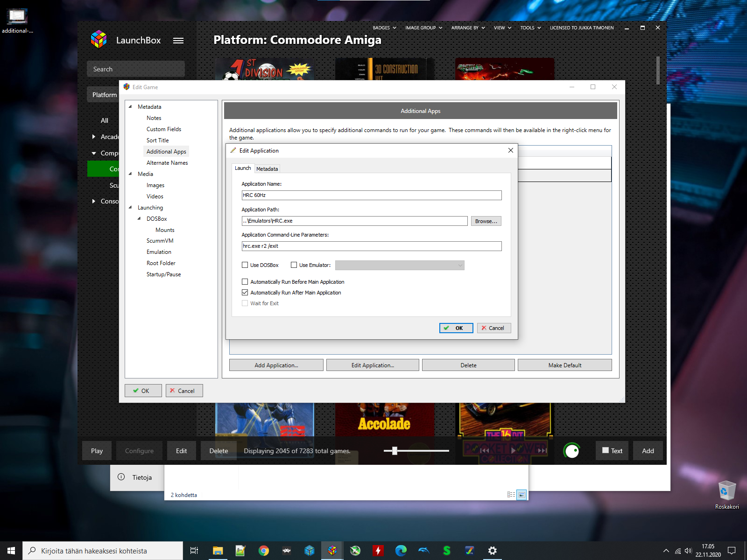This screenshot has width=747, height=560.
Task: Open the TOOLS menu
Action: pyautogui.click(x=530, y=28)
